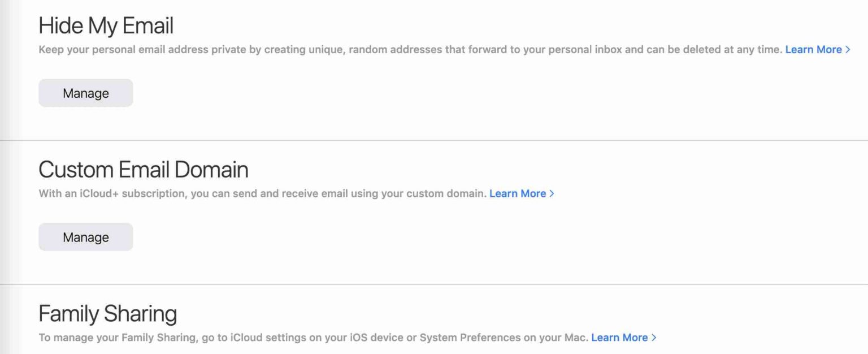The image size is (868, 354).
Task: Click the chevron next to Custom Email Domain's Learn More
Action: click(552, 193)
